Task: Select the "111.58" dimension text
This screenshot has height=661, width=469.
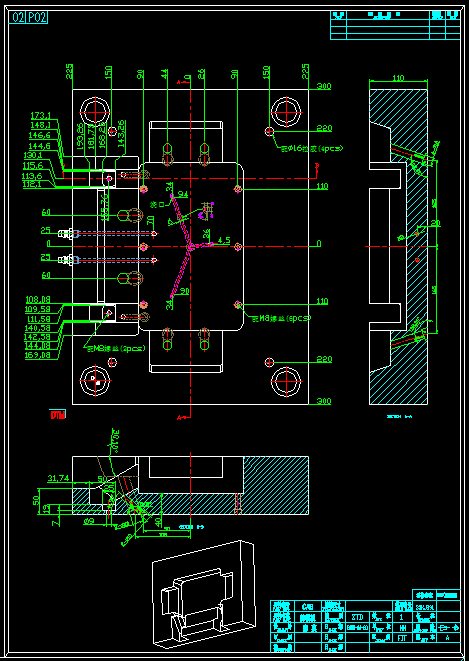Action: pos(38,318)
